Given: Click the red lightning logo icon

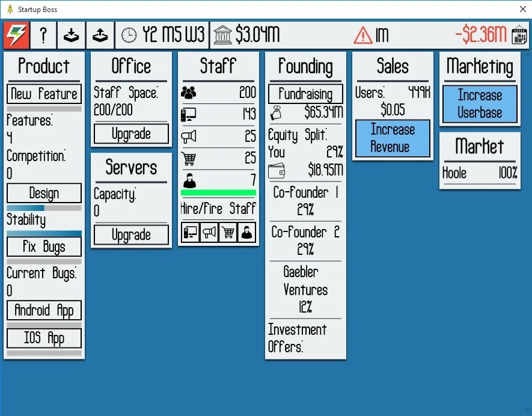Looking at the screenshot, I should point(16,35).
